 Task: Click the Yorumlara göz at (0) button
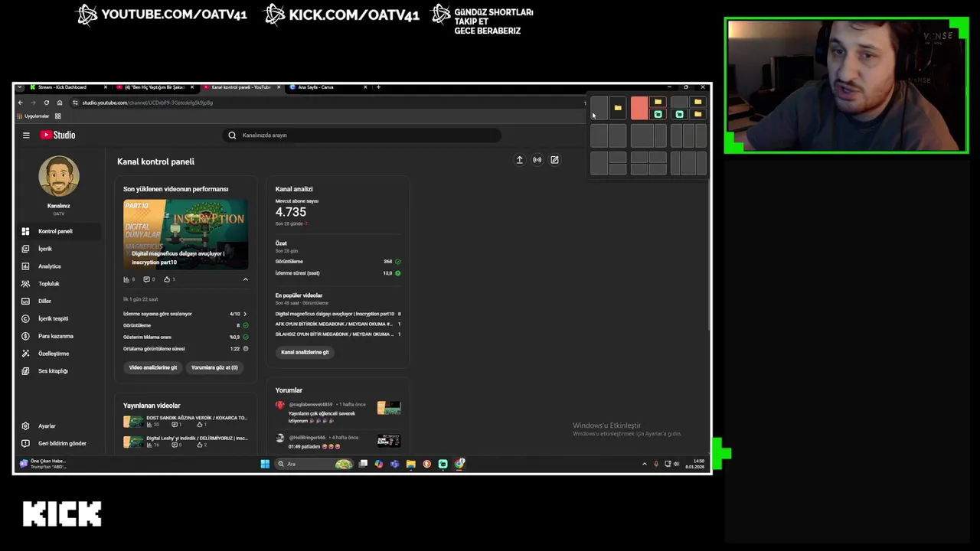point(214,367)
